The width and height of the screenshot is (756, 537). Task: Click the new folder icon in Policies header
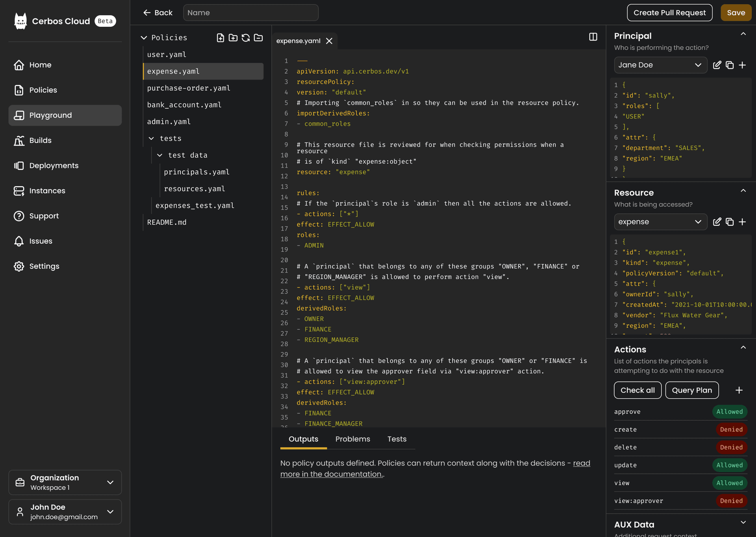pyautogui.click(x=233, y=38)
